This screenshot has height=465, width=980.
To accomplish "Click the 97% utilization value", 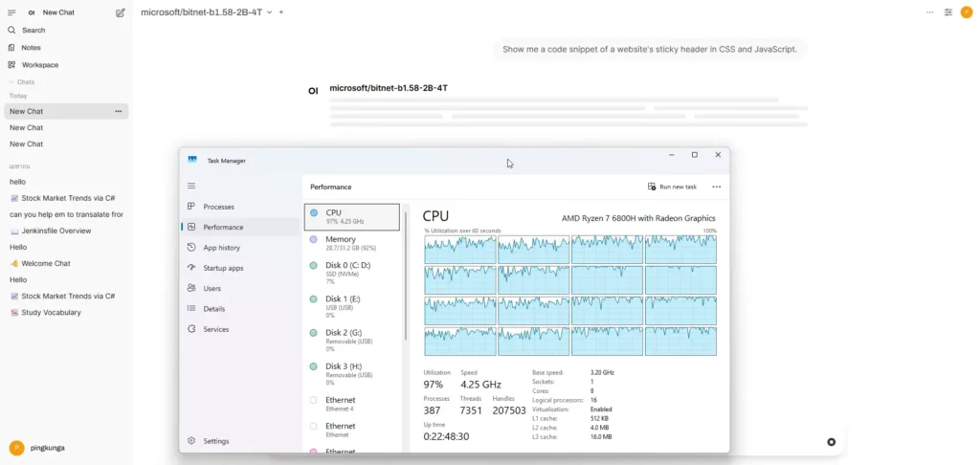I will tap(434, 385).
